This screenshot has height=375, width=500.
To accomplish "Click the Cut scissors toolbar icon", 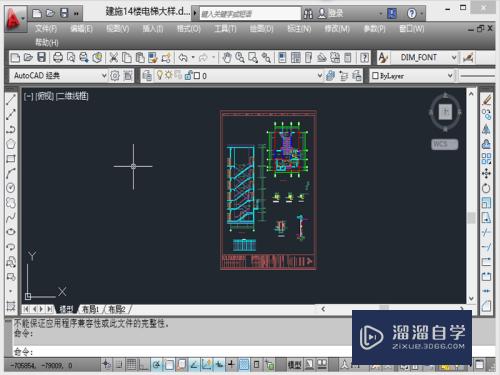I will pyautogui.click(x=114, y=58).
